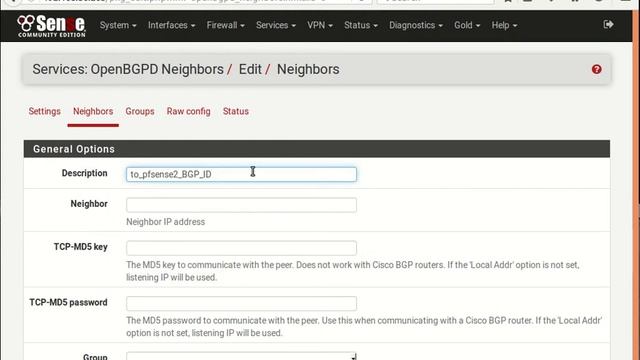Open the Help menu
The width and height of the screenshot is (640, 360).
[504, 25]
